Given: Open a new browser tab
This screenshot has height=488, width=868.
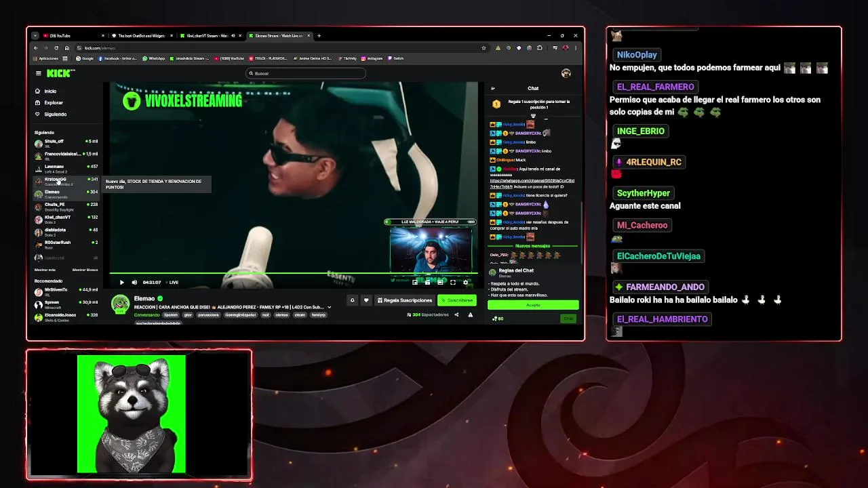Looking at the screenshot, I should [319, 35].
